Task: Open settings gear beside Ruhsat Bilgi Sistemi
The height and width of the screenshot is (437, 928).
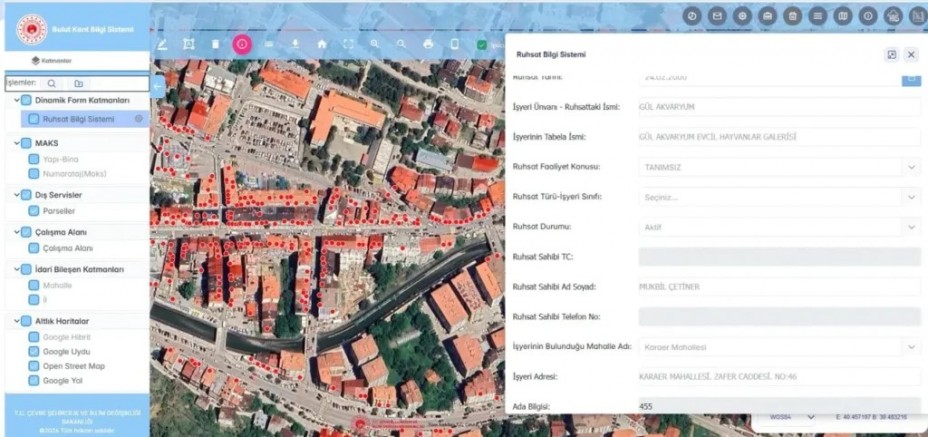Action: (138, 118)
